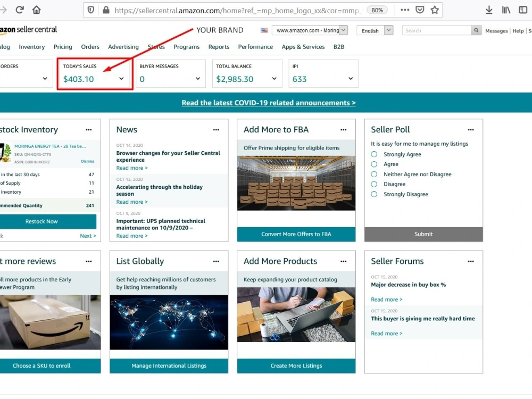Click the List Globally world map image

click(x=169, y=322)
